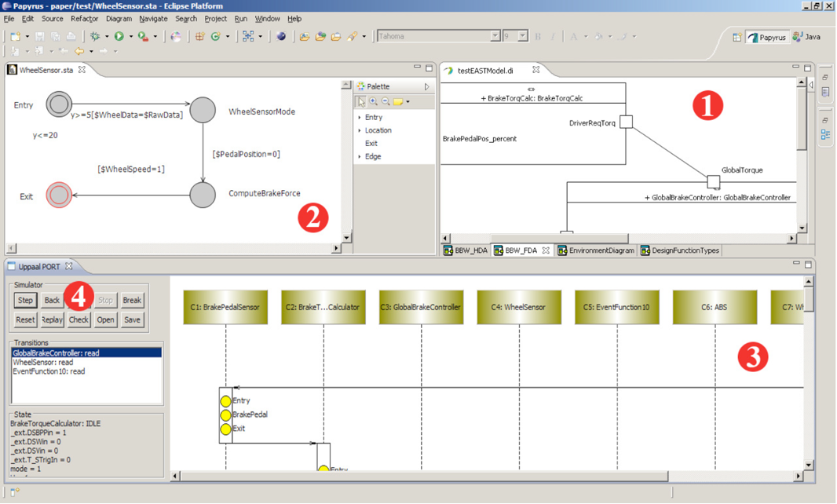The image size is (837, 504).
Task: Expand the Edge group in Palette
Action: [360, 156]
